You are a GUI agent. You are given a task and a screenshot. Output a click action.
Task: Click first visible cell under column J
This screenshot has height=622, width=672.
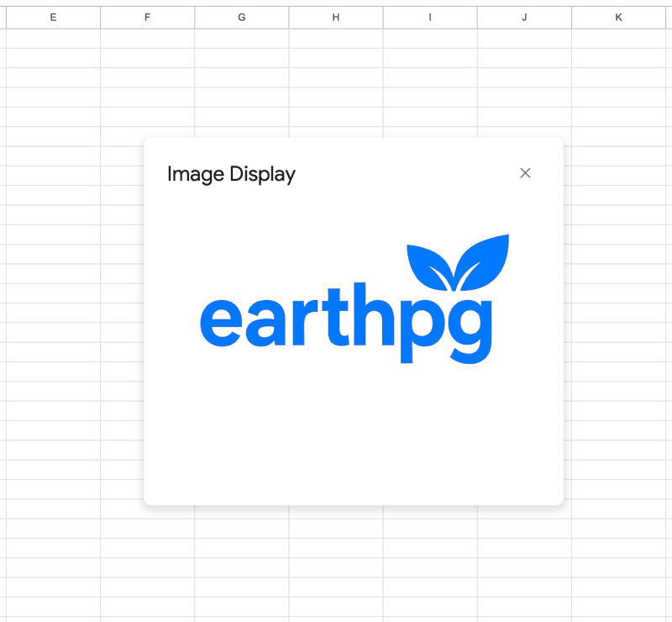click(524, 39)
